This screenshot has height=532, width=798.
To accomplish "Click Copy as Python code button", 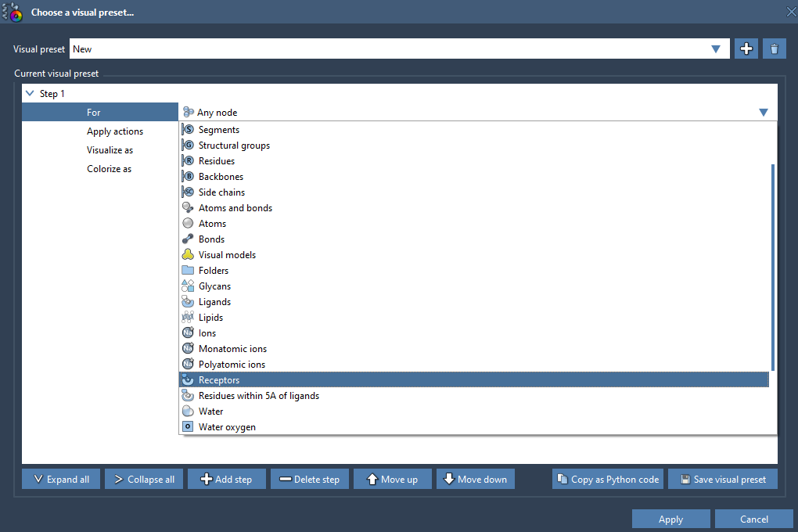I will pos(608,480).
